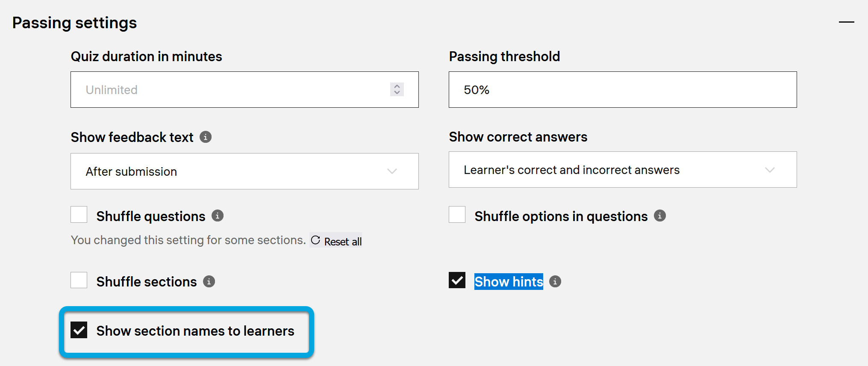Click info icon beside Show hints

(x=555, y=282)
